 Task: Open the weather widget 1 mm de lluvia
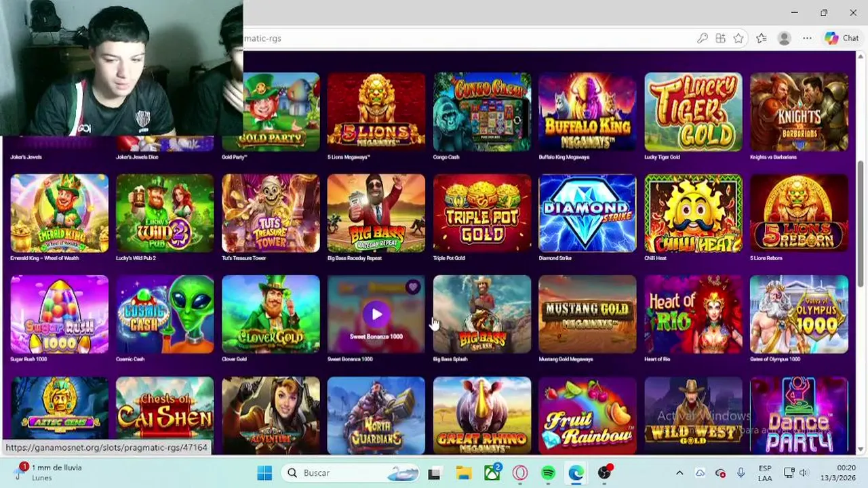pyautogui.click(x=47, y=472)
